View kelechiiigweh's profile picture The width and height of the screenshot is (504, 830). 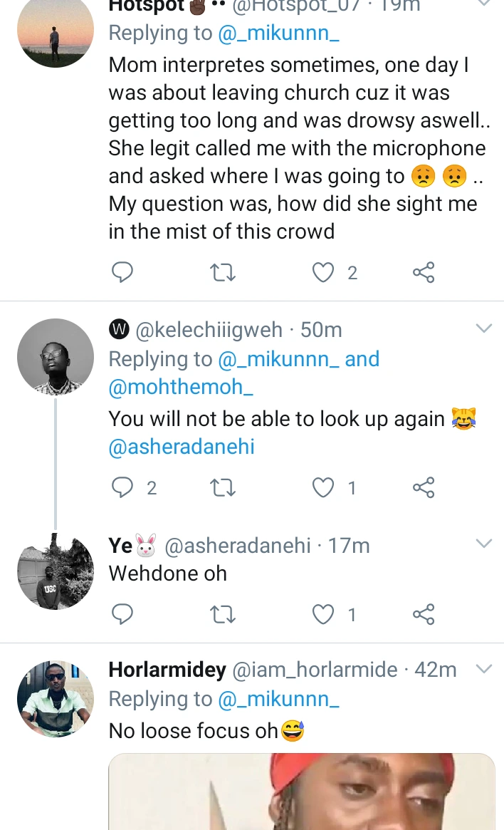click(56, 356)
